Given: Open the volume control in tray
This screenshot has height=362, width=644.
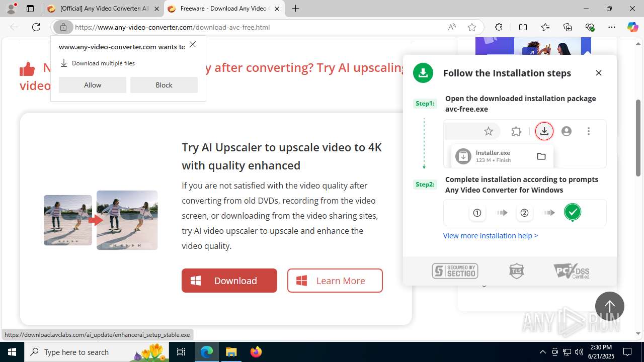Looking at the screenshot, I should [579, 352].
